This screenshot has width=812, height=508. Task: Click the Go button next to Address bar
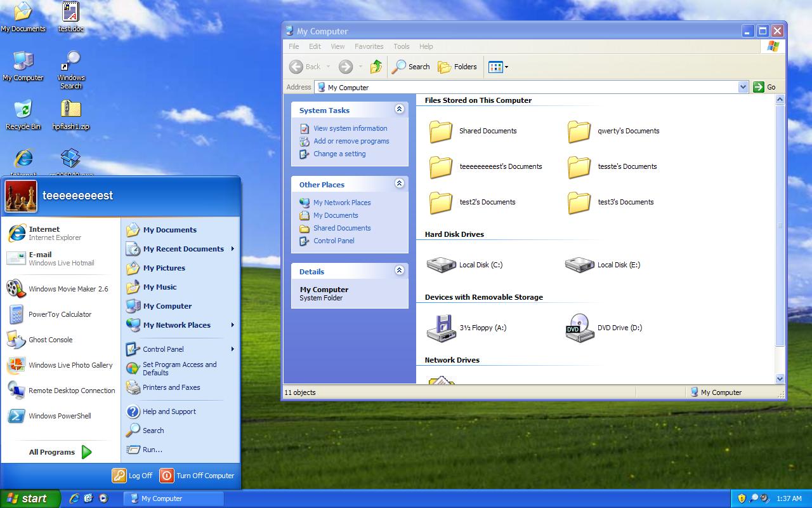point(764,87)
